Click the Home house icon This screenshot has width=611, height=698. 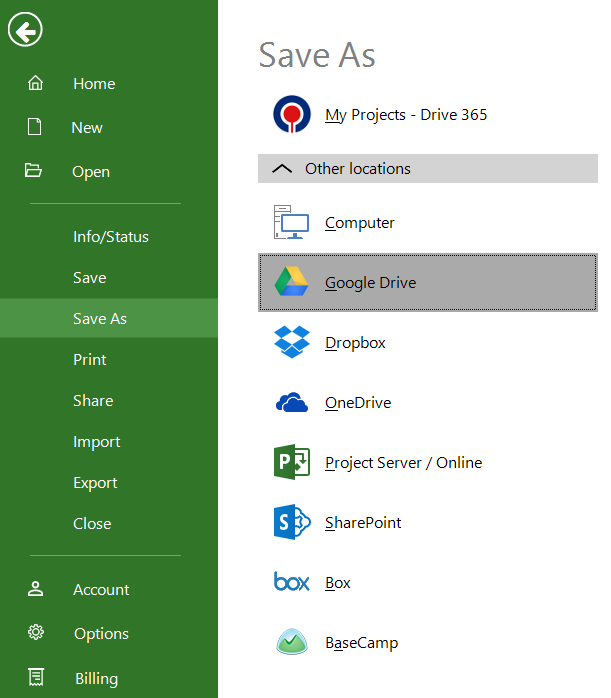pos(36,83)
